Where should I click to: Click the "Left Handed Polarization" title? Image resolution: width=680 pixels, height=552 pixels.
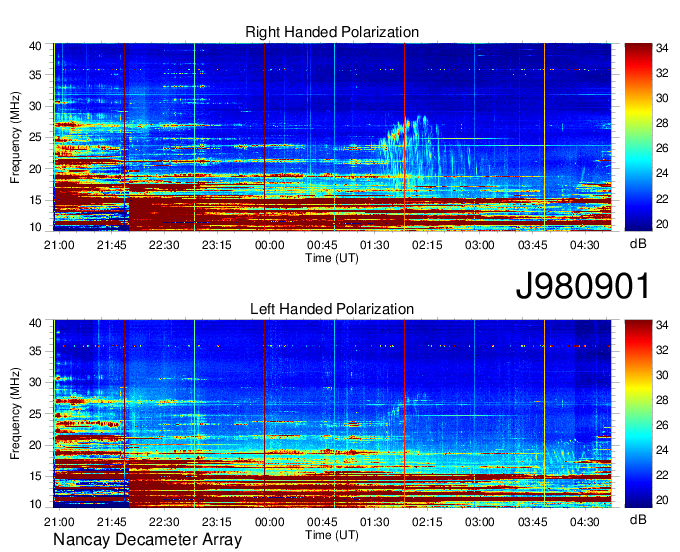[x=332, y=309]
